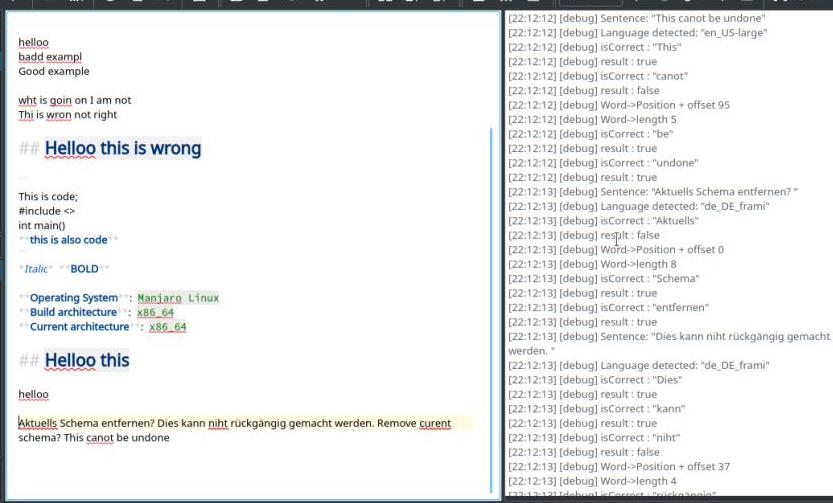Click log line isCorrect : "be"
The height and width of the screenshot is (503, 833).
[591, 134]
